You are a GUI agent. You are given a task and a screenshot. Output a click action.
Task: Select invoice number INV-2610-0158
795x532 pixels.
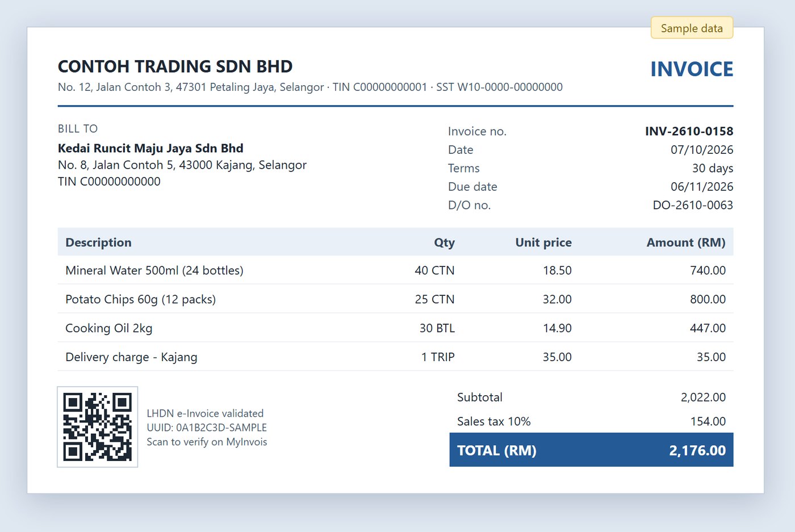tap(689, 131)
